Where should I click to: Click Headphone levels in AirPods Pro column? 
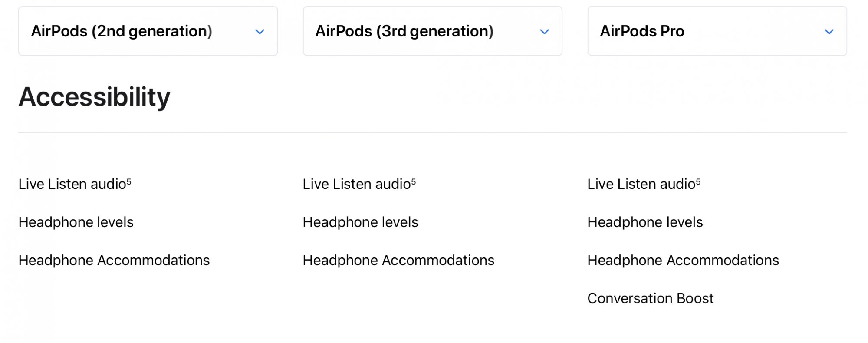[x=645, y=222]
